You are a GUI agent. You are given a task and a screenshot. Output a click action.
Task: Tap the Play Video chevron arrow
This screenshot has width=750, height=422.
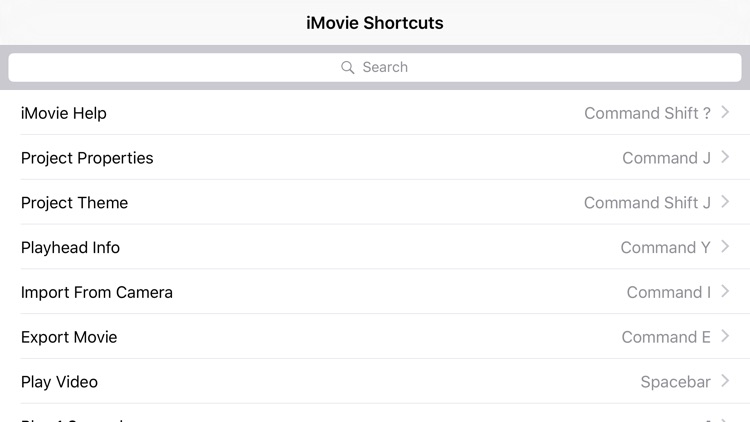click(x=725, y=382)
